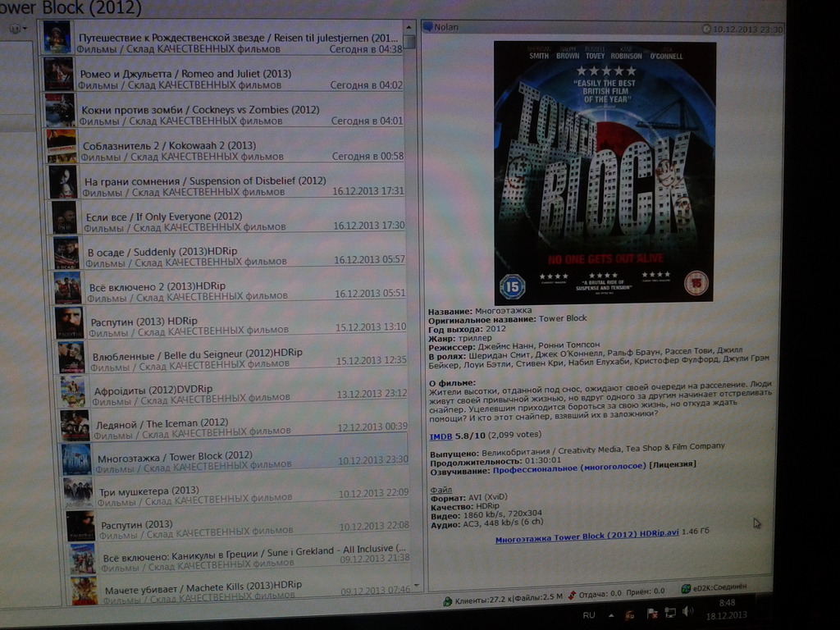Click the Java update tray icon
840x630 pixels.
pos(630,614)
